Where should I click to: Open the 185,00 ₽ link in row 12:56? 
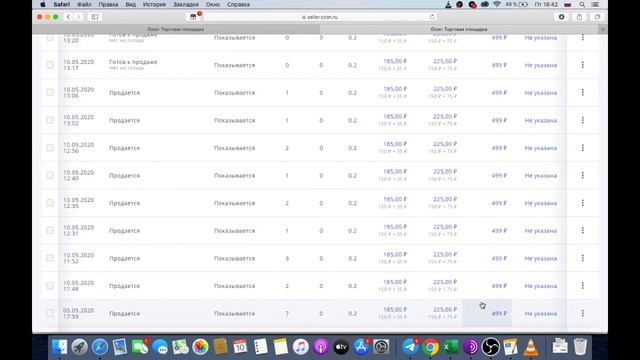pyautogui.click(x=395, y=144)
